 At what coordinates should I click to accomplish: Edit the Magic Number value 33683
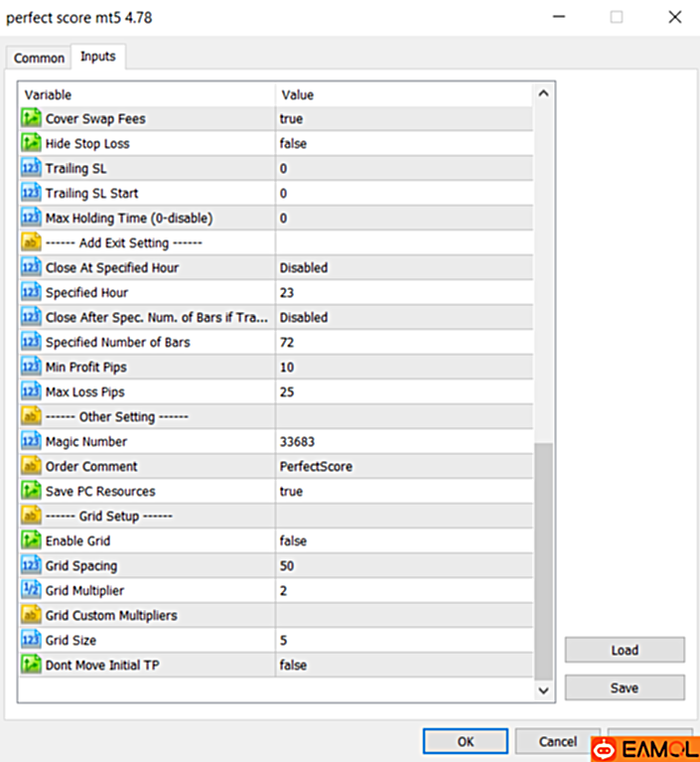(x=404, y=441)
